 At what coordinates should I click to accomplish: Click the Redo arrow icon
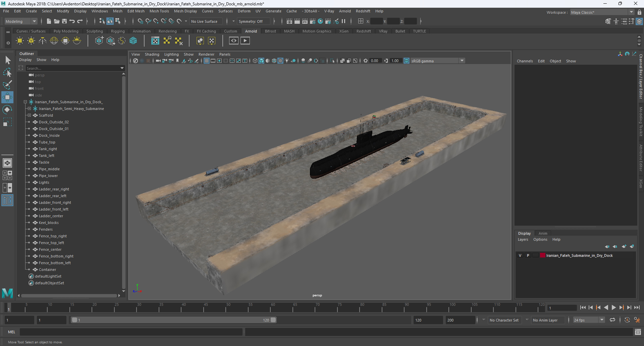click(80, 21)
